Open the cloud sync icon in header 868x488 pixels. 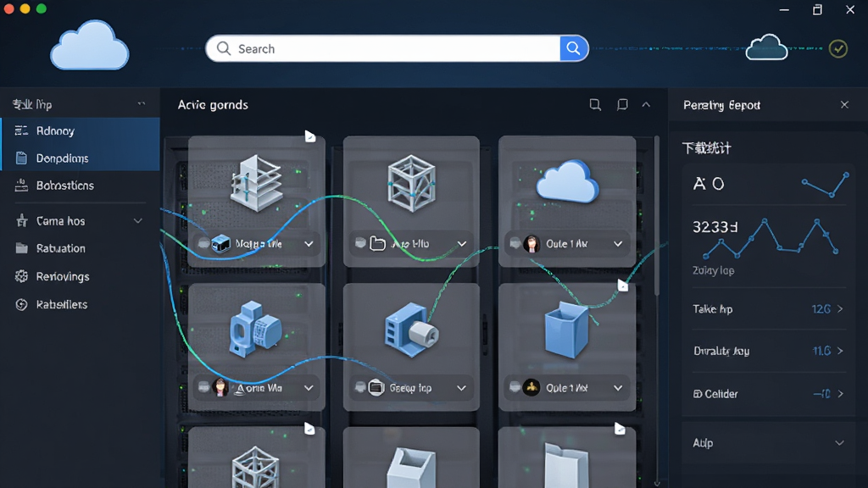766,47
